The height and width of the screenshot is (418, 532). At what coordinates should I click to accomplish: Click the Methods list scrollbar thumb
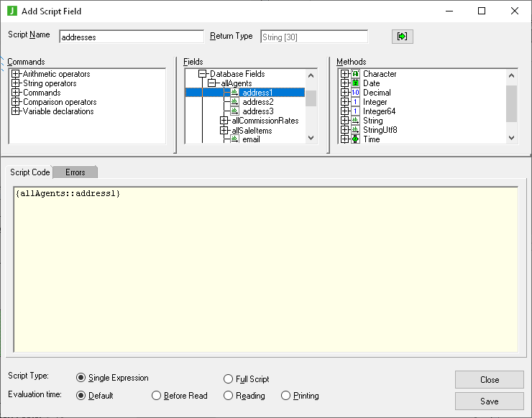coord(511,103)
